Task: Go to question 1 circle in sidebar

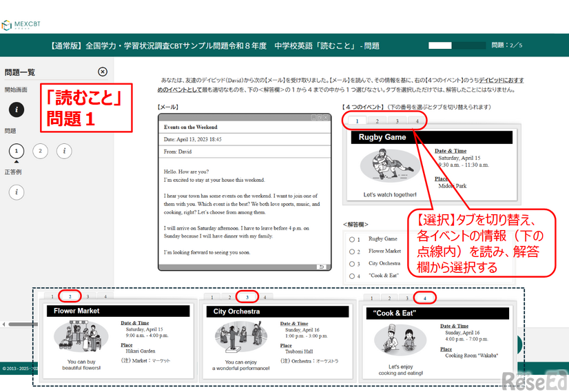Action: pyautogui.click(x=17, y=151)
